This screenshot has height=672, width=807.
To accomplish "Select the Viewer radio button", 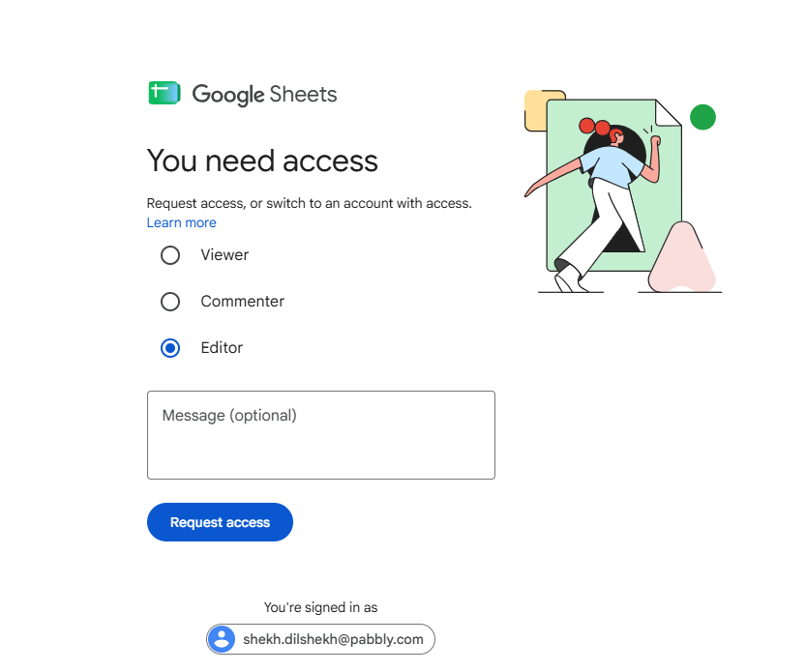I will click(x=170, y=255).
